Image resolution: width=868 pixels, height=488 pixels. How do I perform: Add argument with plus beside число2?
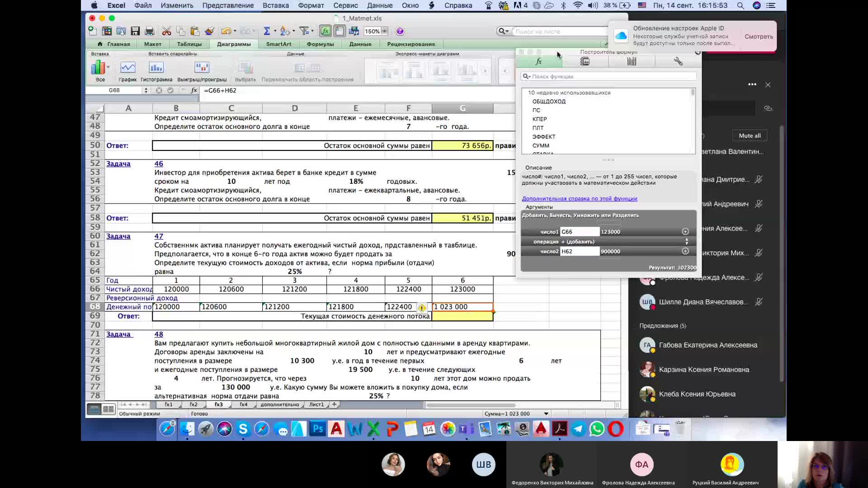[x=685, y=251]
